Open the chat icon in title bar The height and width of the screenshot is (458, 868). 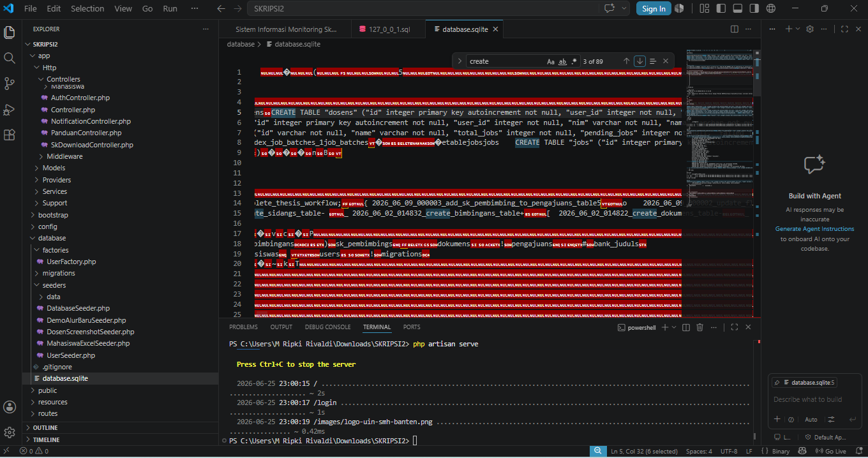[609, 9]
